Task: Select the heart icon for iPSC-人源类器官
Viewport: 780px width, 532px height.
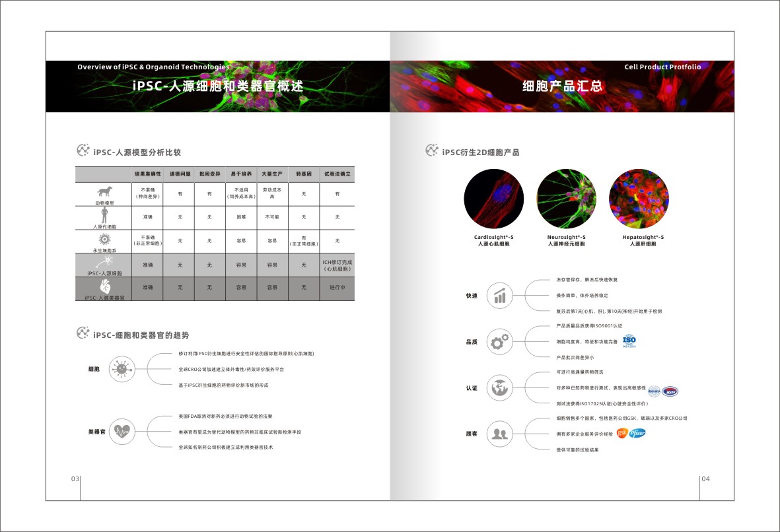Action: [x=104, y=287]
